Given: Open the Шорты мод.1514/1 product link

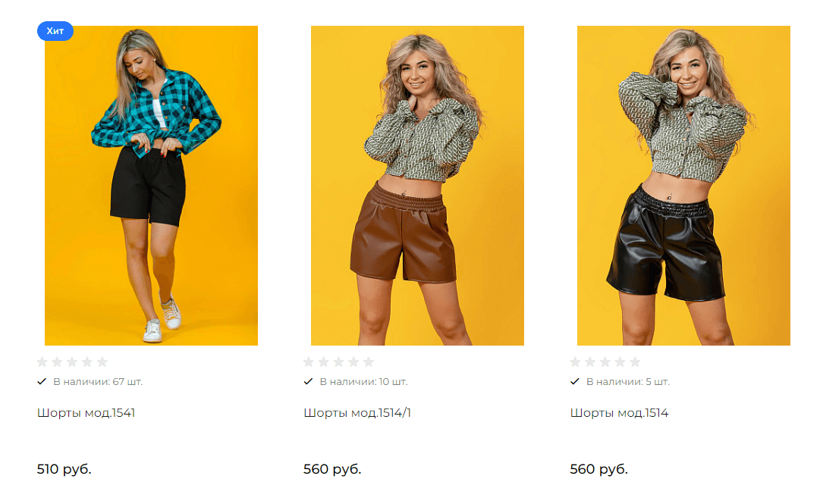Looking at the screenshot, I should point(357,413).
